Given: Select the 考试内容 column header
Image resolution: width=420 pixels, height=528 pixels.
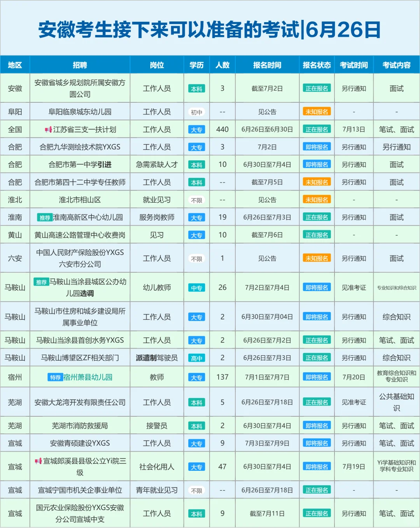Looking at the screenshot, I should coord(397,65).
